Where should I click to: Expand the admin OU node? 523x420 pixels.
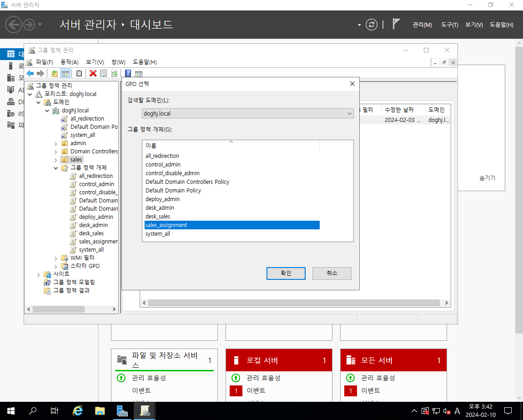(55, 143)
